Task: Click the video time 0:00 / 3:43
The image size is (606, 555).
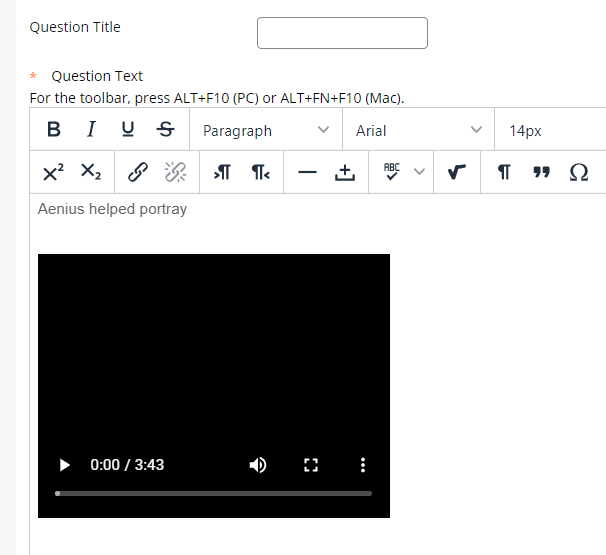Action: click(127, 465)
